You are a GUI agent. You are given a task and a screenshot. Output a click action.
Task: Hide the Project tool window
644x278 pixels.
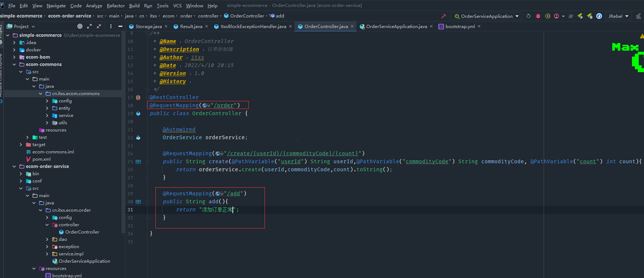[x=120, y=26]
